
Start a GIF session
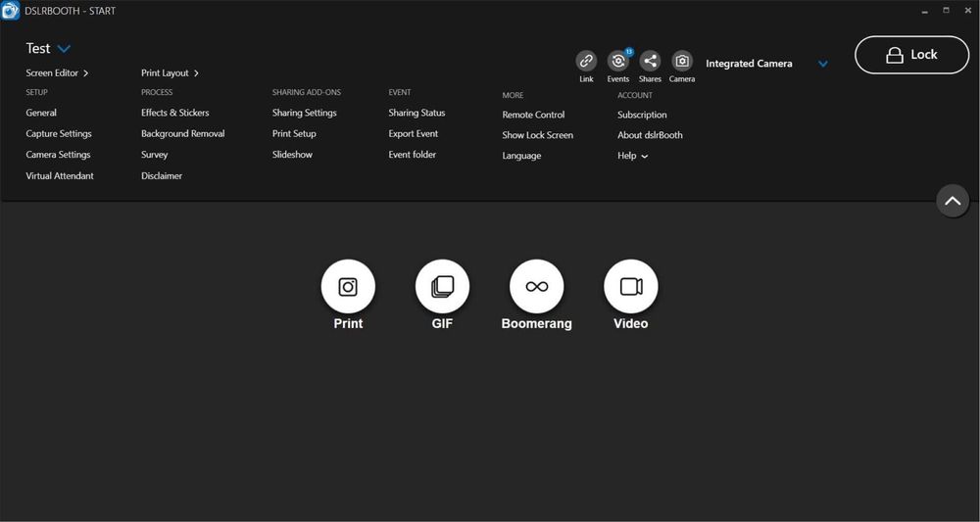pyautogui.click(x=443, y=287)
